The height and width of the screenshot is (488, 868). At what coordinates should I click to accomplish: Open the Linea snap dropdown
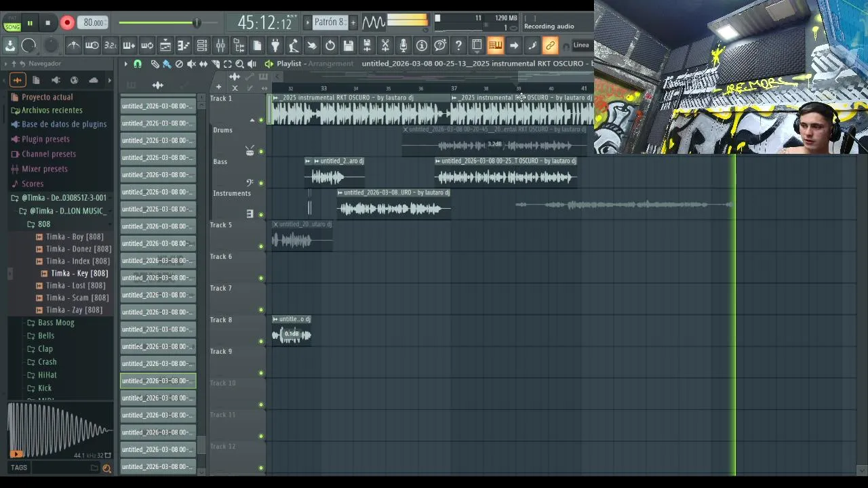[581, 45]
